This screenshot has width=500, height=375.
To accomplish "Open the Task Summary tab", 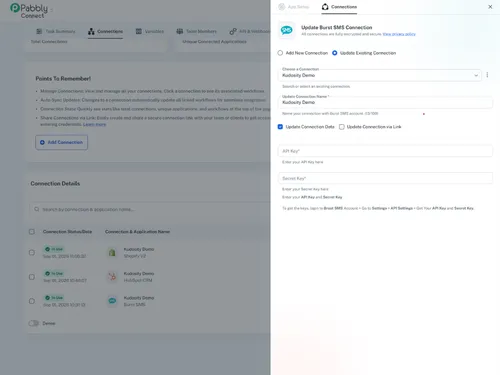I will point(56,31).
